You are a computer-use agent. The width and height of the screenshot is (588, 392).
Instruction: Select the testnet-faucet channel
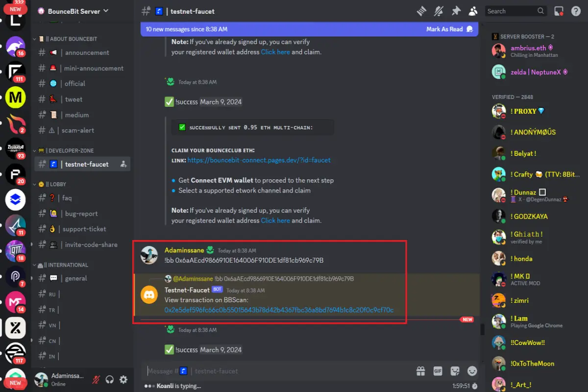[x=82, y=164]
